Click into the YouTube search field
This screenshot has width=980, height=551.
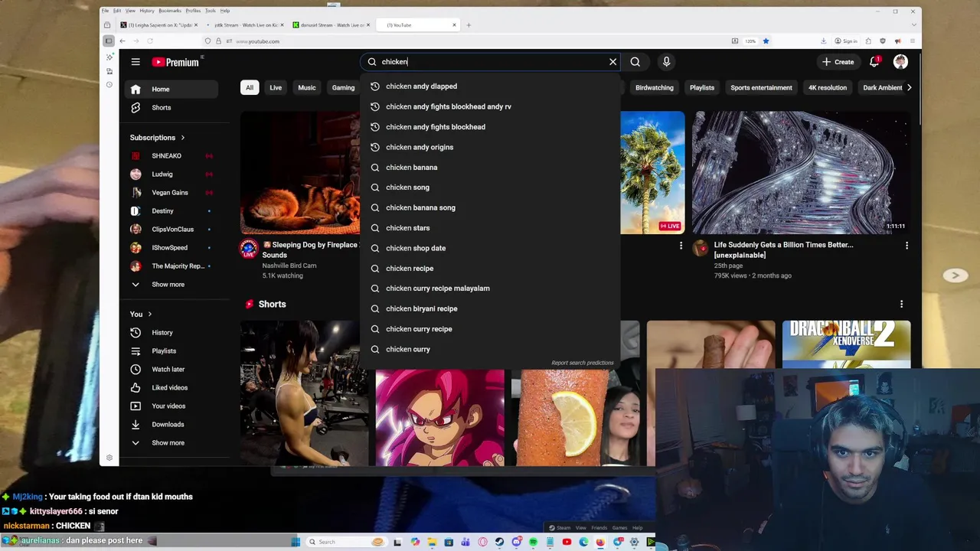coord(490,62)
